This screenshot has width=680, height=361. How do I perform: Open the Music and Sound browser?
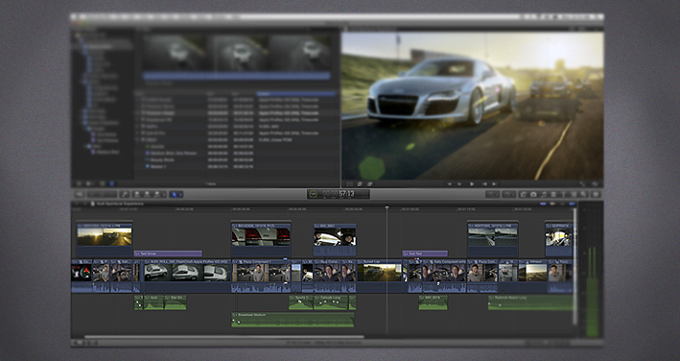coord(544,194)
